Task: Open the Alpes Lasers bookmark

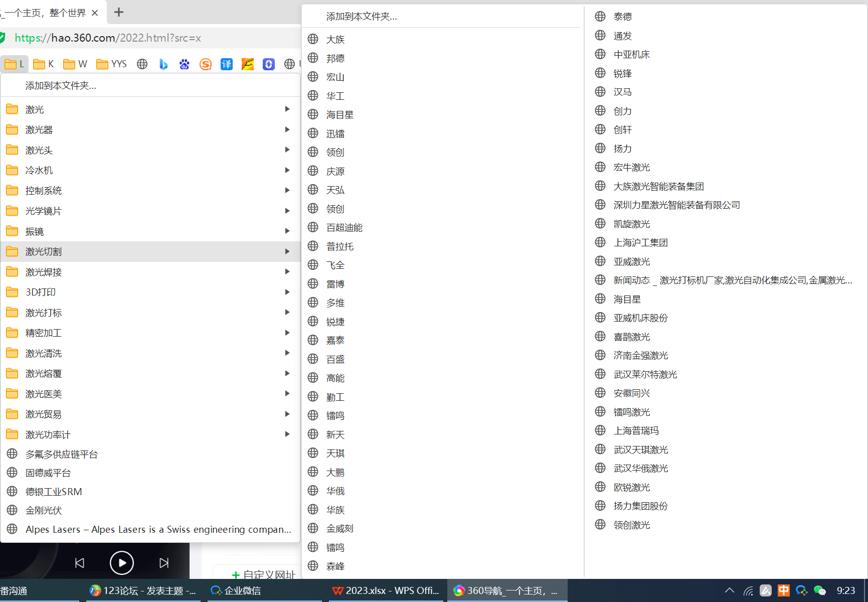Action: click(150, 529)
